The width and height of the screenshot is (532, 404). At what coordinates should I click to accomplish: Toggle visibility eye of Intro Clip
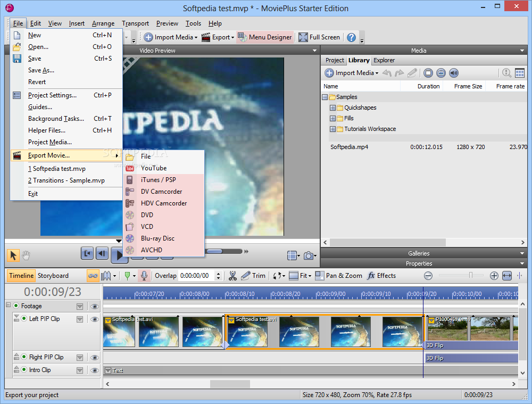95,370
